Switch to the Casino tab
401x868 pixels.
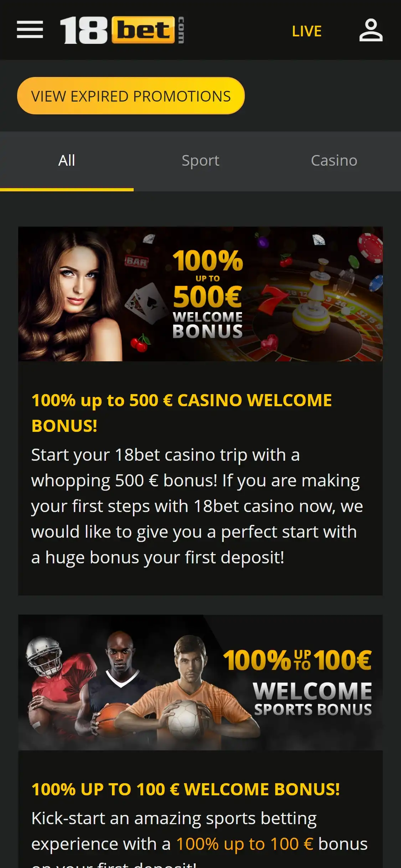coord(334,161)
